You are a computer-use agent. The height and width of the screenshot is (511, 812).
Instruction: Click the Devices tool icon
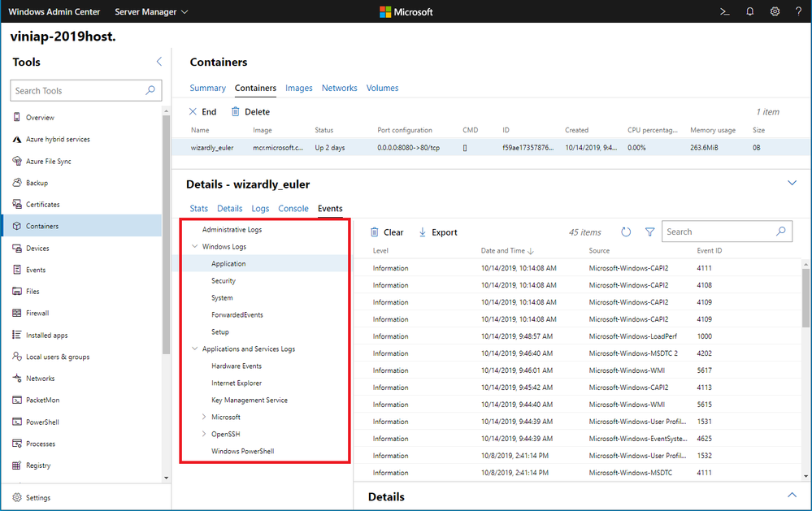[16, 248]
